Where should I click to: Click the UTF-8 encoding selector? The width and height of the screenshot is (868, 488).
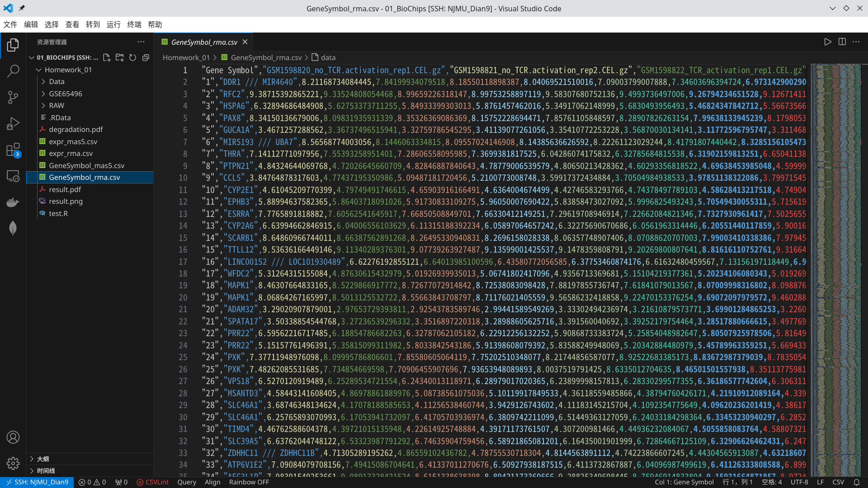tap(799, 482)
